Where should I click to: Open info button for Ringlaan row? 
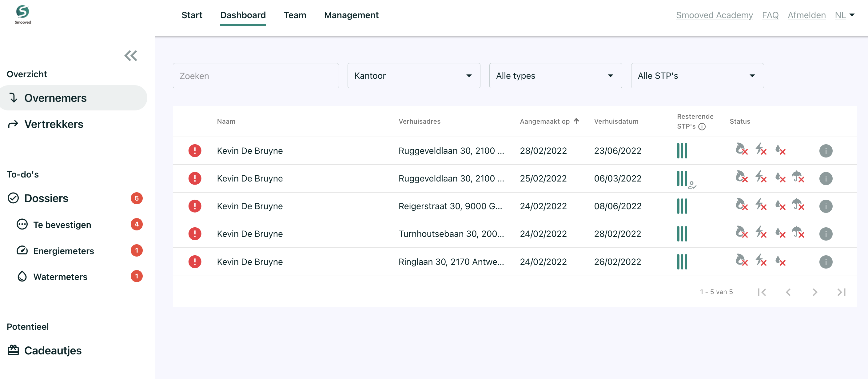(826, 262)
